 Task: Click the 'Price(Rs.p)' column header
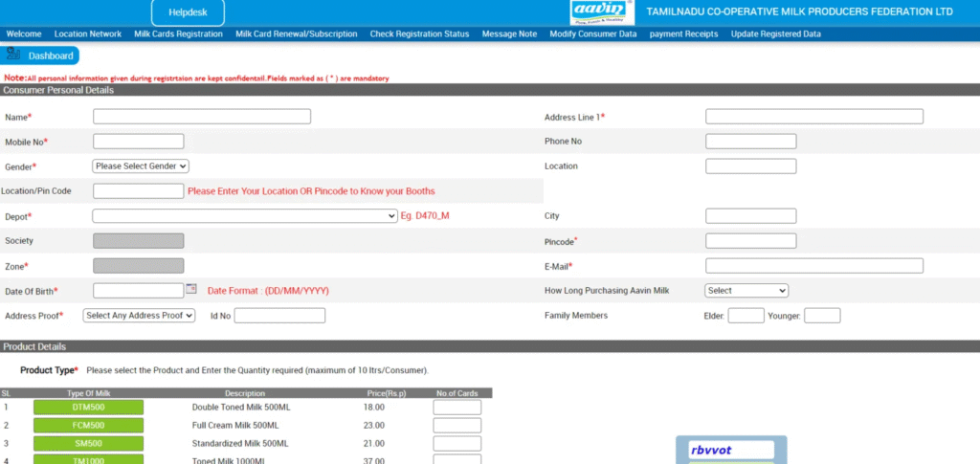(x=387, y=393)
